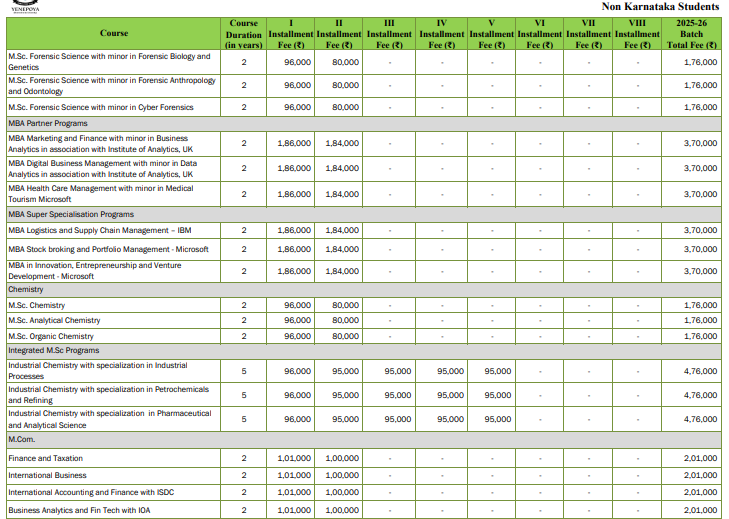Screen dimensions: 729x519
Task: Click the Course Duration column header
Action: click(243, 33)
